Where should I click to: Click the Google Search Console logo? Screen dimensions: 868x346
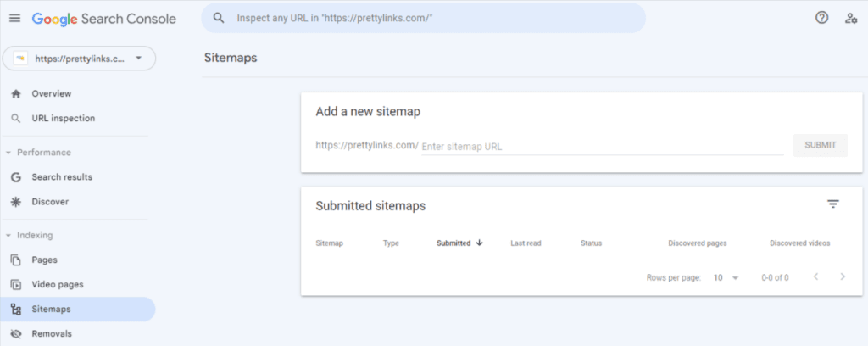pyautogui.click(x=104, y=19)
